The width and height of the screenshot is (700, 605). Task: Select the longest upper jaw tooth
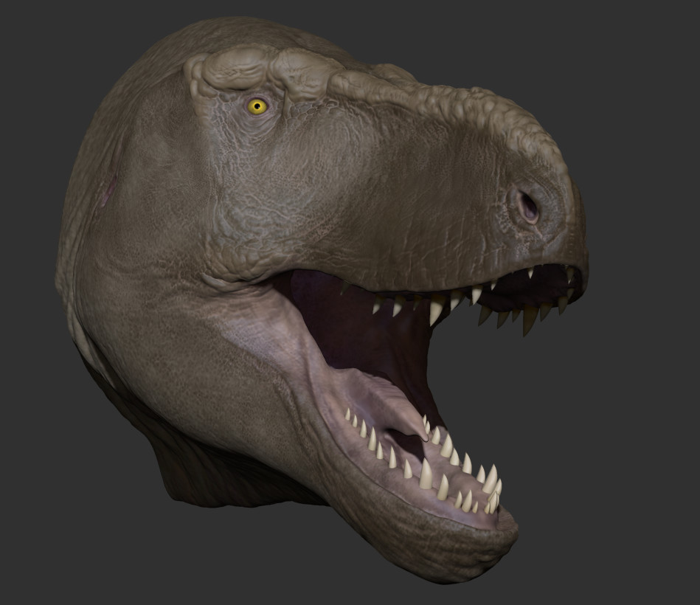(x=530, y=321)
